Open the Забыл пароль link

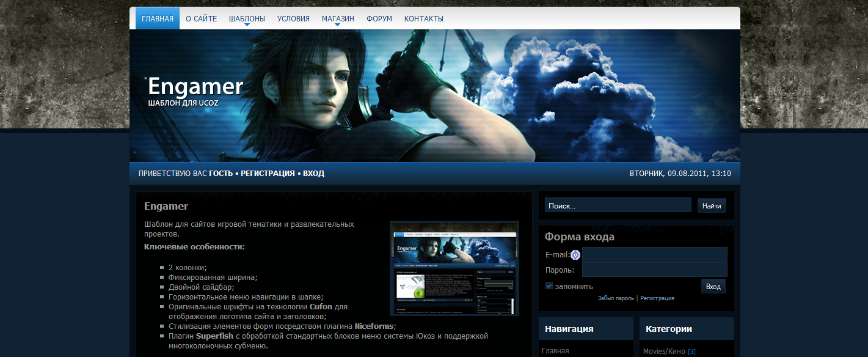pyautogui.click(x=616, y=298)
